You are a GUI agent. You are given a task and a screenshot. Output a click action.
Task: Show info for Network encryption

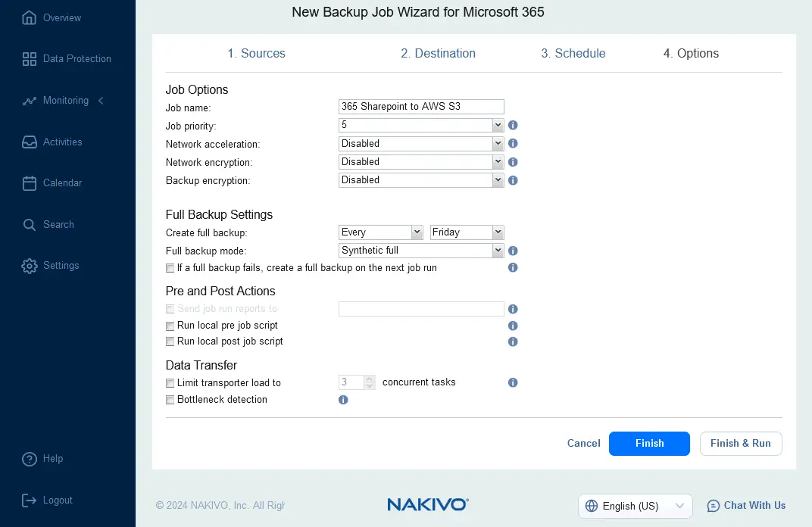pyautogui.click(x=513, y=162)
